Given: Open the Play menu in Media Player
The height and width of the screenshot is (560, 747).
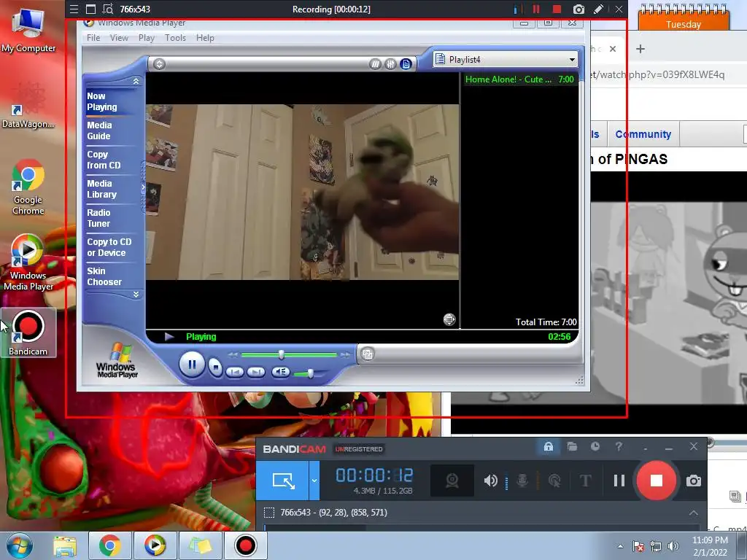Looking at the screenshot, I should (x=146, y=38).
